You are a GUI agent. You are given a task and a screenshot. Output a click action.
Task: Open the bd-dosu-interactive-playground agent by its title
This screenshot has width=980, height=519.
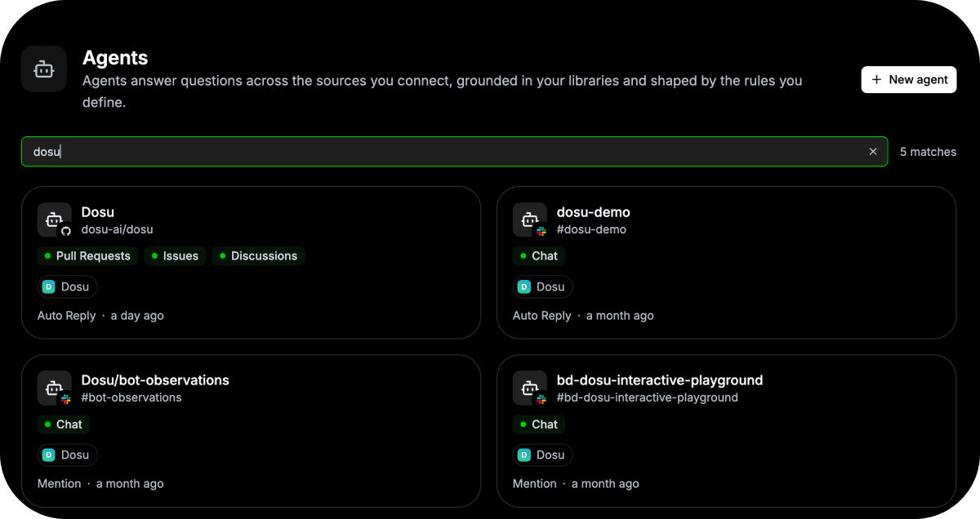point(660,380)
